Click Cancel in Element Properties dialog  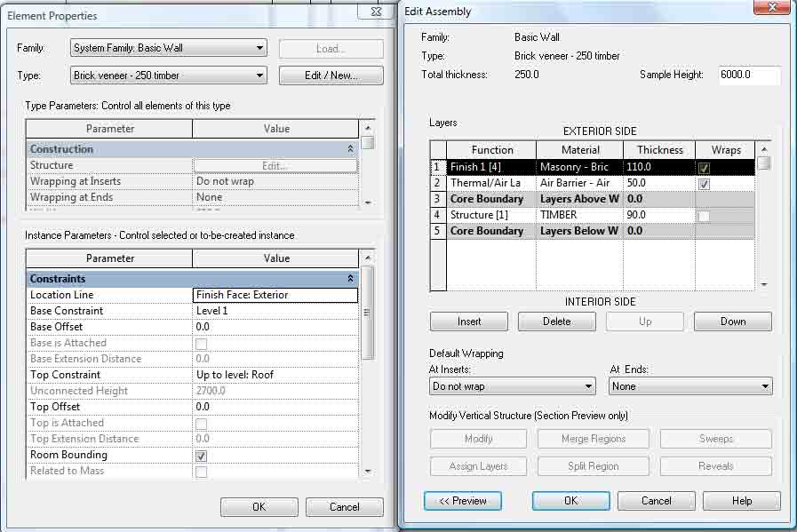coord(344,507)
